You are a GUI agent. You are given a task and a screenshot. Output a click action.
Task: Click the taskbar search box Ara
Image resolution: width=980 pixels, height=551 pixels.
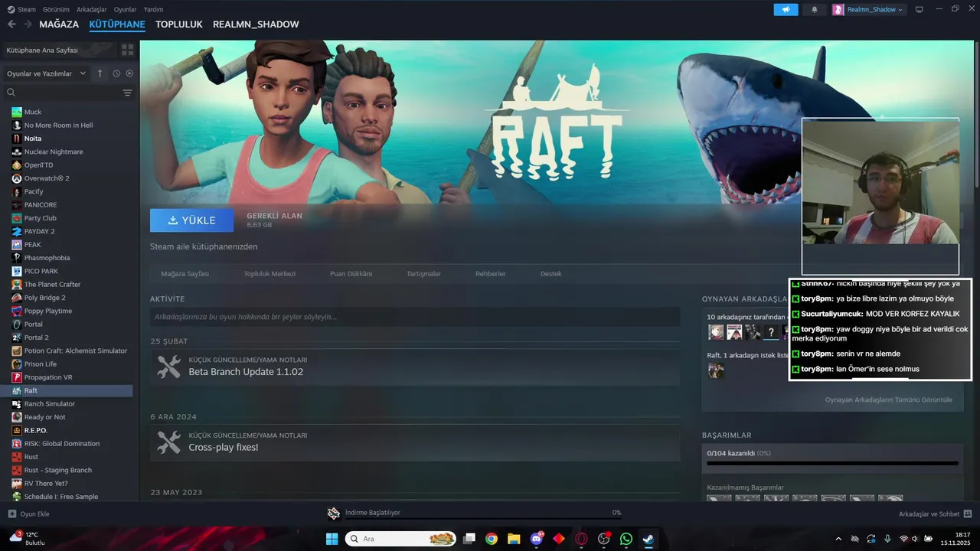click(x=400, y=539)
